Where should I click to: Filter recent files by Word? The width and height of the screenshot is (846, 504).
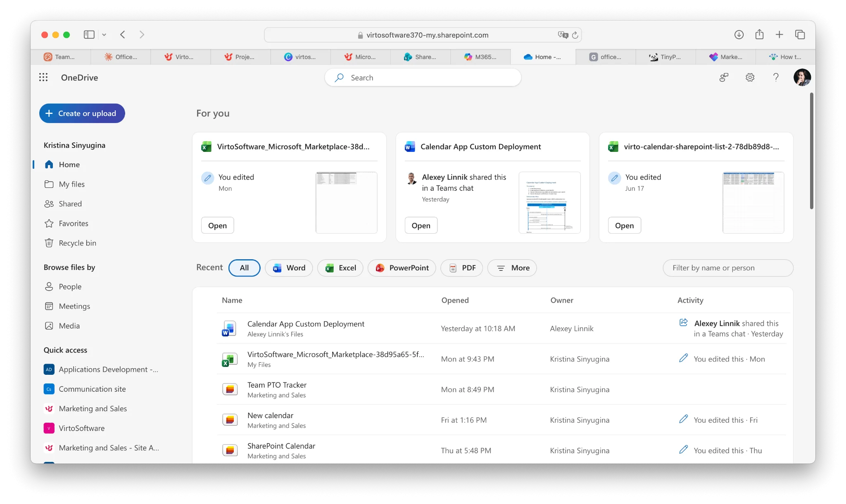(x=289, y=268)
